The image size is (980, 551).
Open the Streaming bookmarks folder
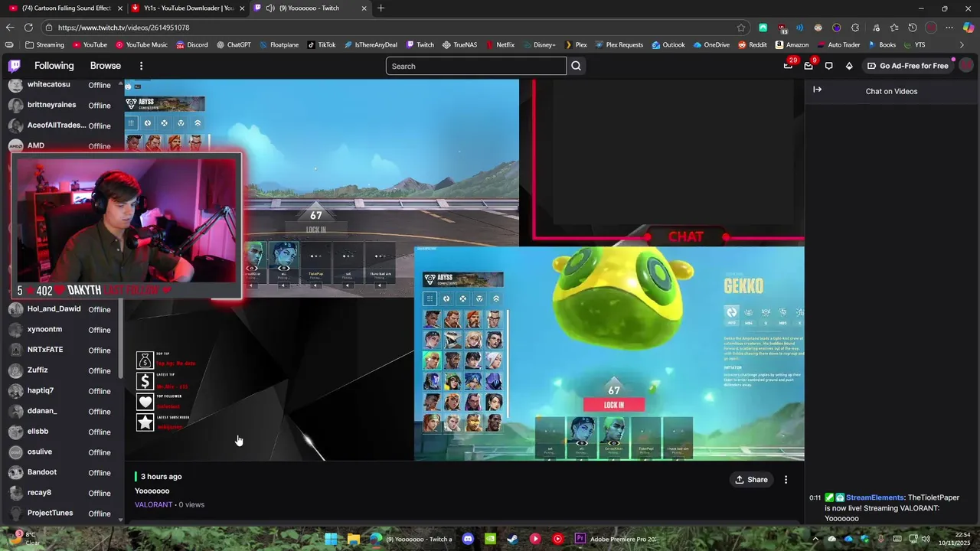click(44, 45)
